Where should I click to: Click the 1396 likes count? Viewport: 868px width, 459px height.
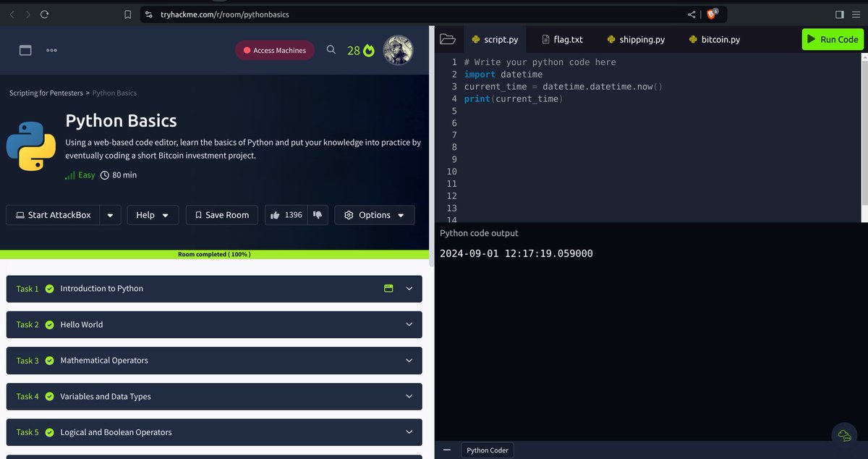(x=294, y=215)
